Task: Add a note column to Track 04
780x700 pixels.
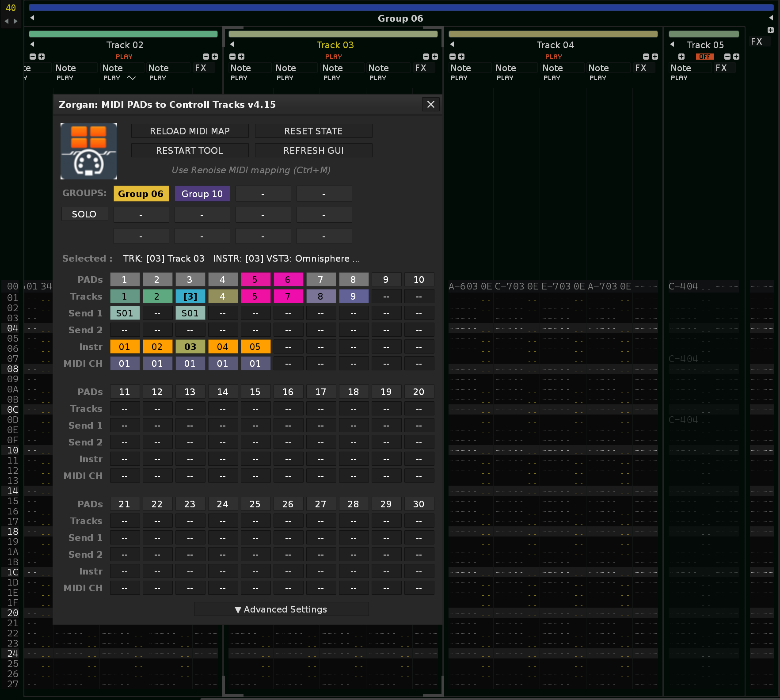Action: 461,57
